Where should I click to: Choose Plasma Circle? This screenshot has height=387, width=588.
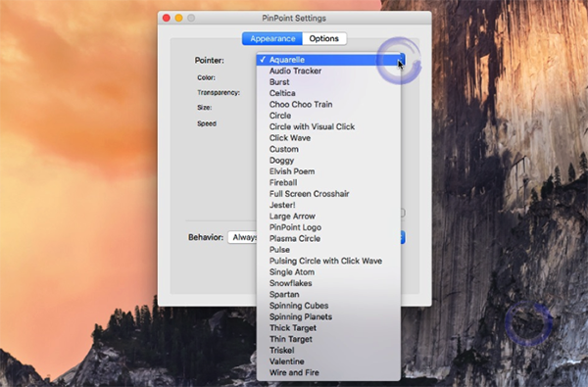(x=328, y=238)
